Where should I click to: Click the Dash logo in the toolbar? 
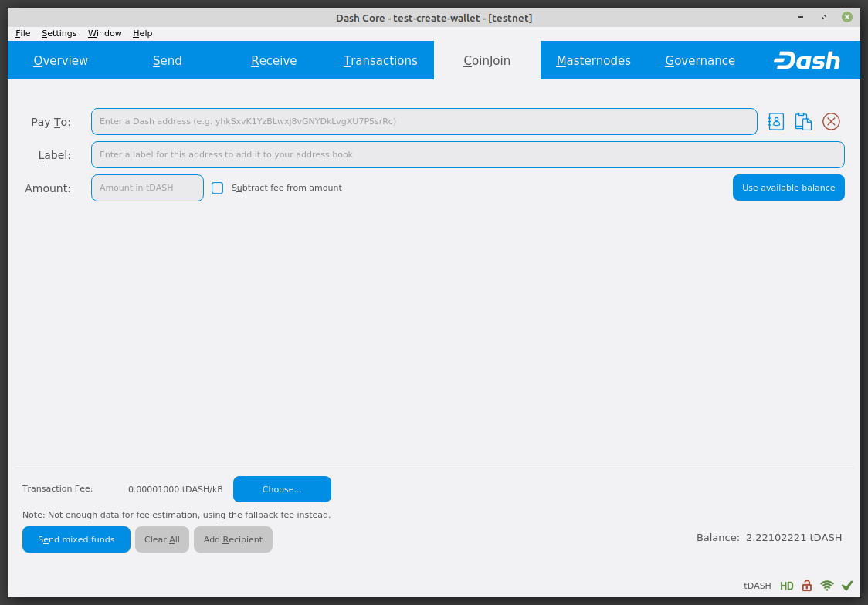click(x=806, y=60)
